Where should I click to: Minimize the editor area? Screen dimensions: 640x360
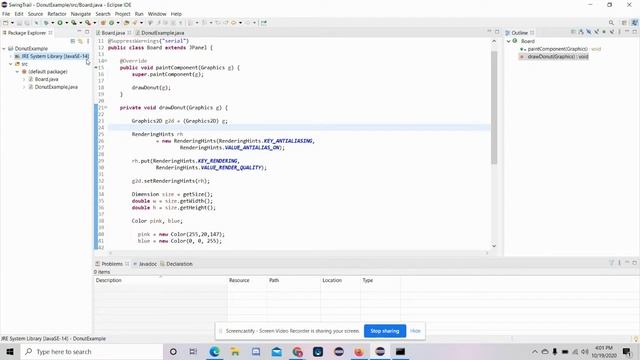(489, 32)
